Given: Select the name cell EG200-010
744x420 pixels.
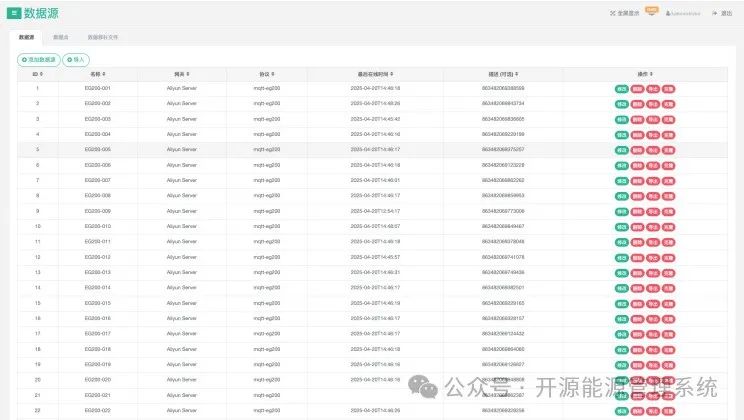Looking at the screenshot, I should point(98,226).
